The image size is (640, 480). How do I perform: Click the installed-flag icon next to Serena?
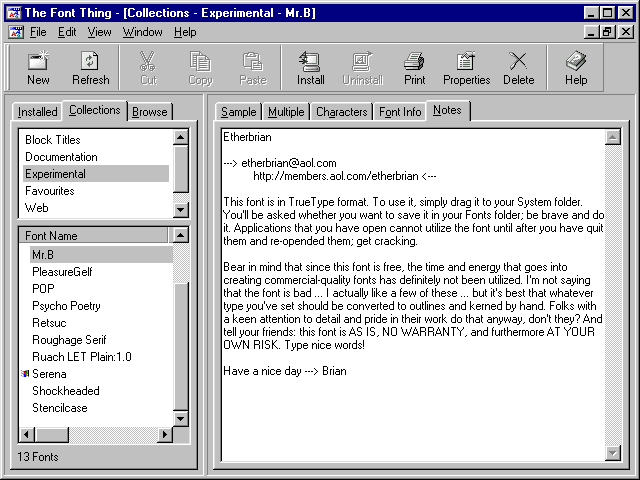(x=25, y=373)
